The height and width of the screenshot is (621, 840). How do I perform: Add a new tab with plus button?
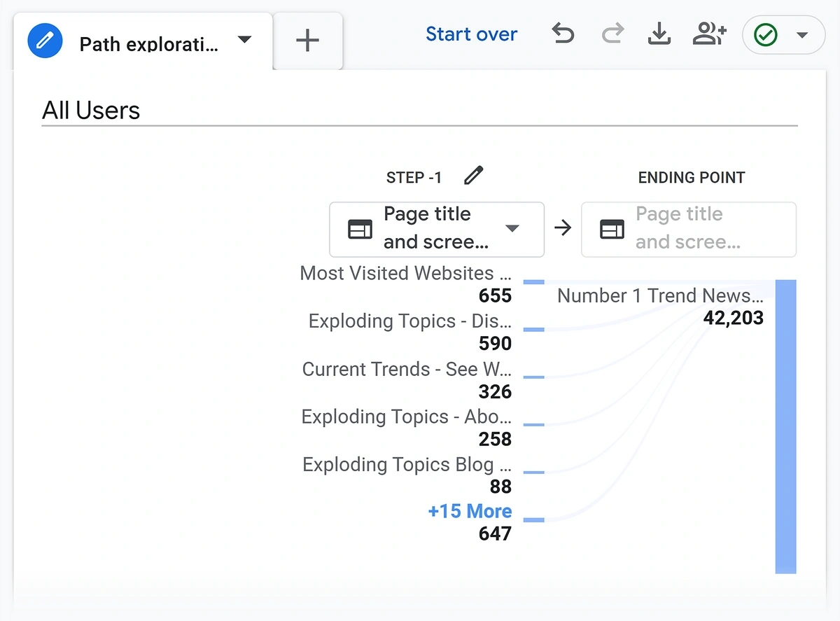pyautogui.click(x=307, y=41)
